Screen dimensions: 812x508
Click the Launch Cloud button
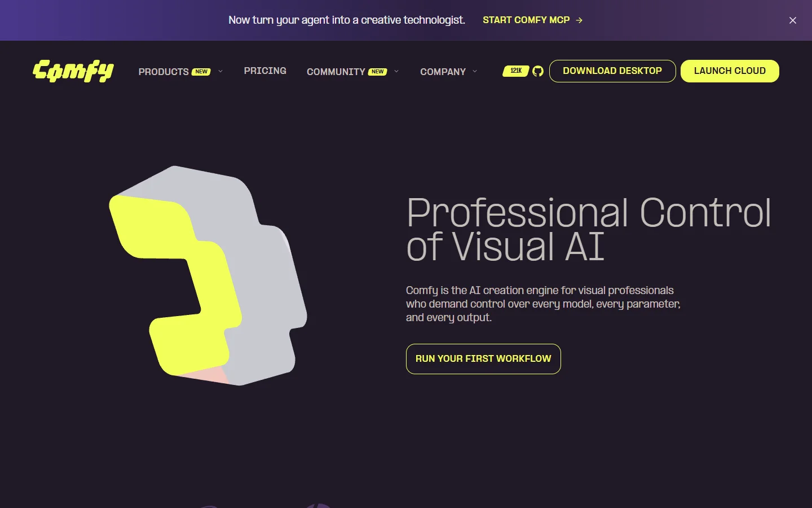point(730,71)
